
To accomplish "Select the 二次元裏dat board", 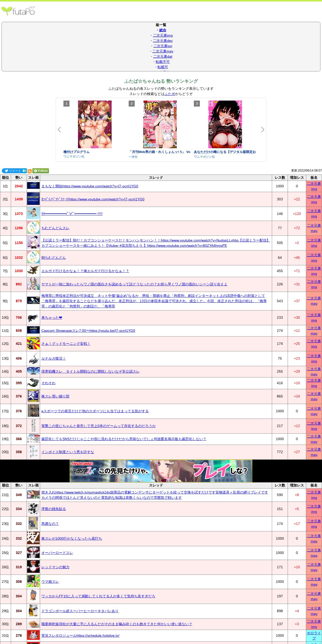I will (163, 56).
